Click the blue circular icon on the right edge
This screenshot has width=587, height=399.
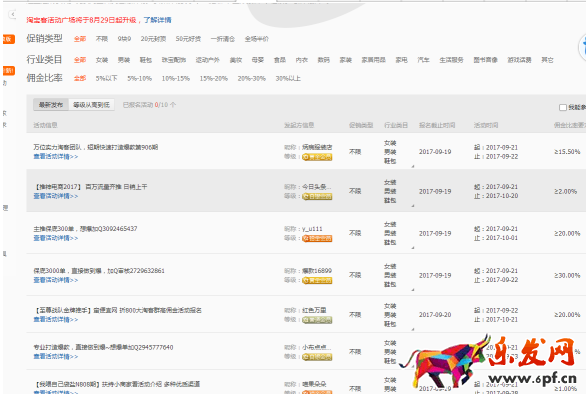click(584, 48)
